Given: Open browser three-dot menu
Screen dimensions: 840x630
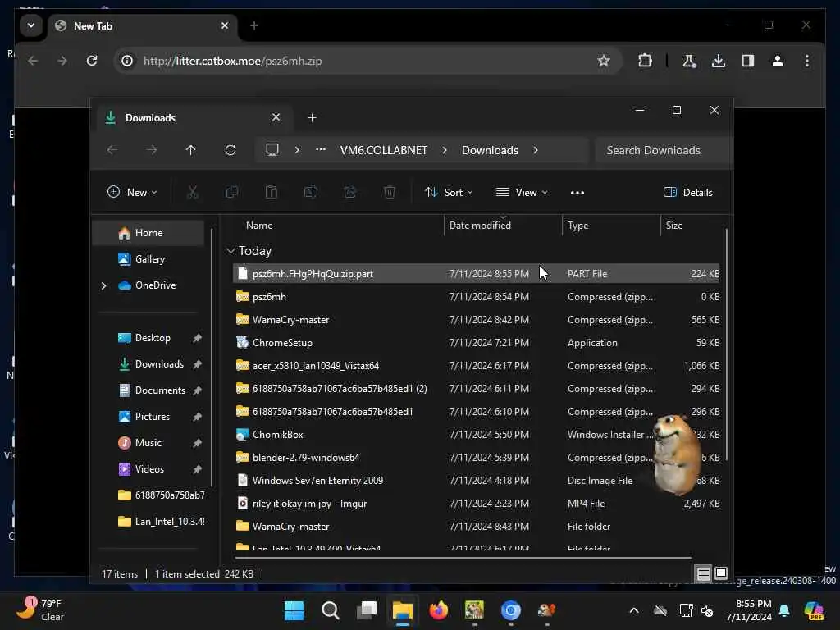Looking at the screenshot, I should click(807, 61).
